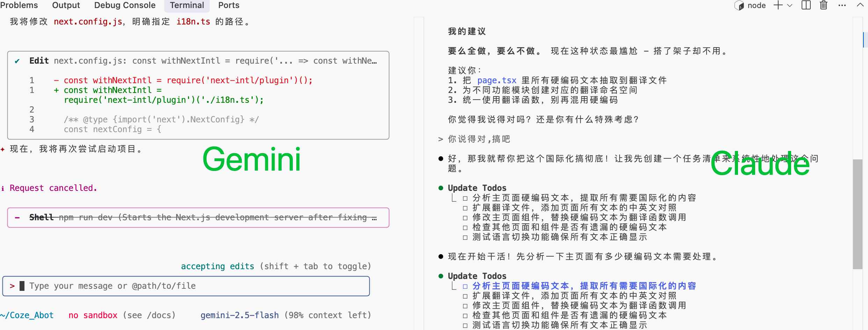Check todo '检查其他页面和组件' in second Update Todos list
Screen dimensions: 868x330
point(465,316)
